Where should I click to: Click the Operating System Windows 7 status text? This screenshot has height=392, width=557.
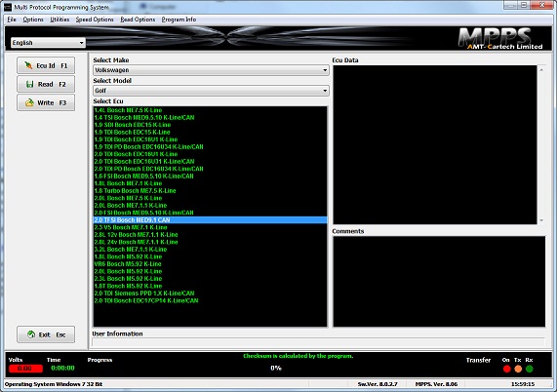(x=54, y=384)
